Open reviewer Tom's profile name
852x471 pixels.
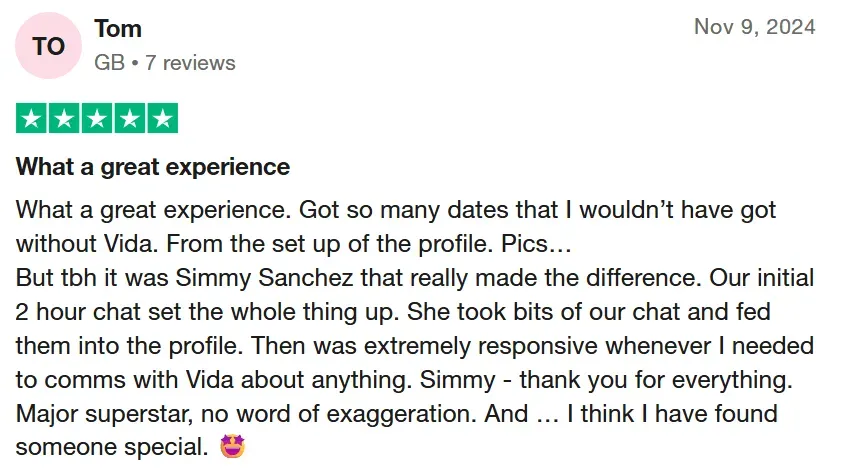point(118,29)
